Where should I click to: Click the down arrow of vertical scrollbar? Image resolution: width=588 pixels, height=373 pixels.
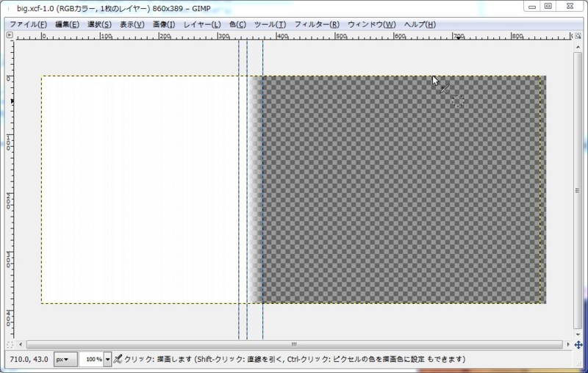pos(578,334)
